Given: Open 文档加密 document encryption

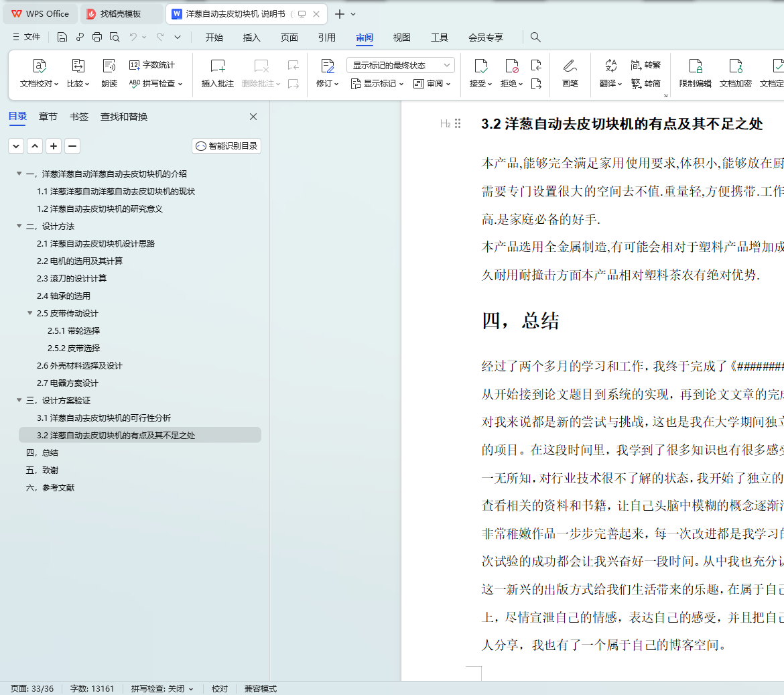Looking at the screenshot, I should pyautogui.click(x=736, y=73).
